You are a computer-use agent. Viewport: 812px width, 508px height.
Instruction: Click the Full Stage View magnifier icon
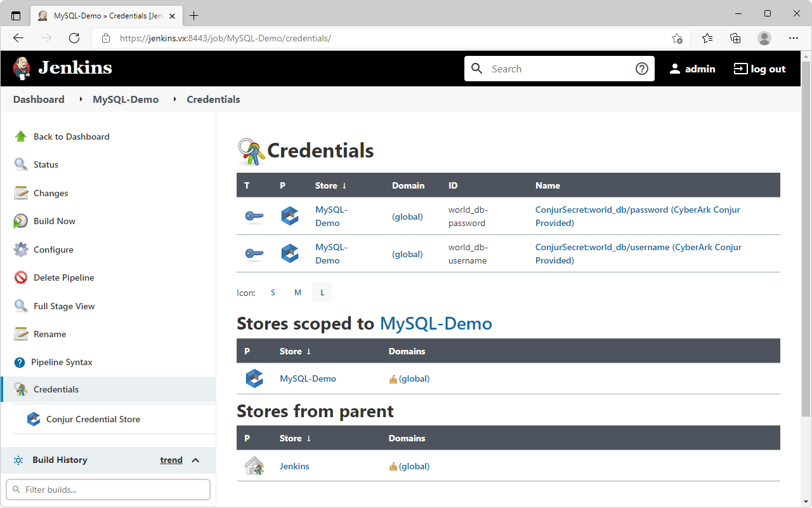point(21,306)
